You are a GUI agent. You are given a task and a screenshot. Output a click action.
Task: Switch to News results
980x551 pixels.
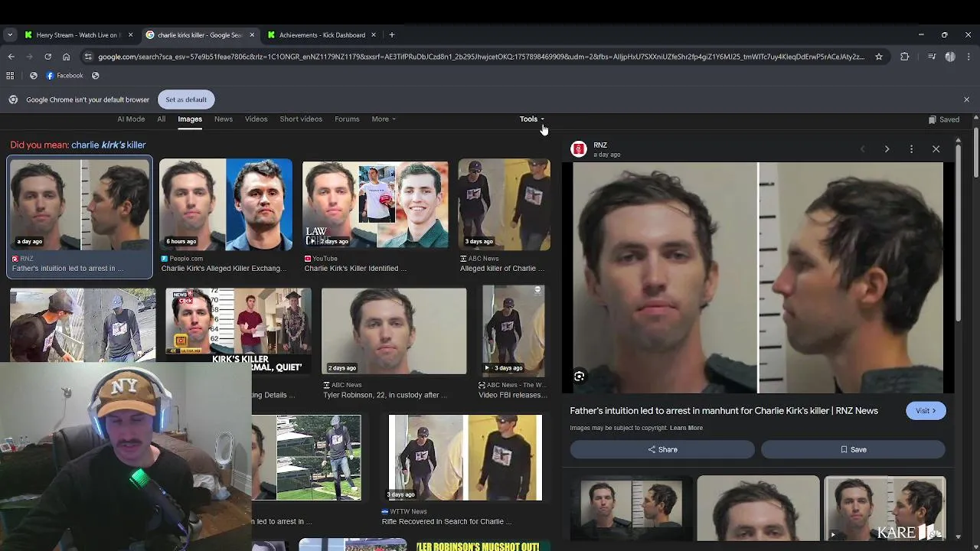click(x=224, y=119)
